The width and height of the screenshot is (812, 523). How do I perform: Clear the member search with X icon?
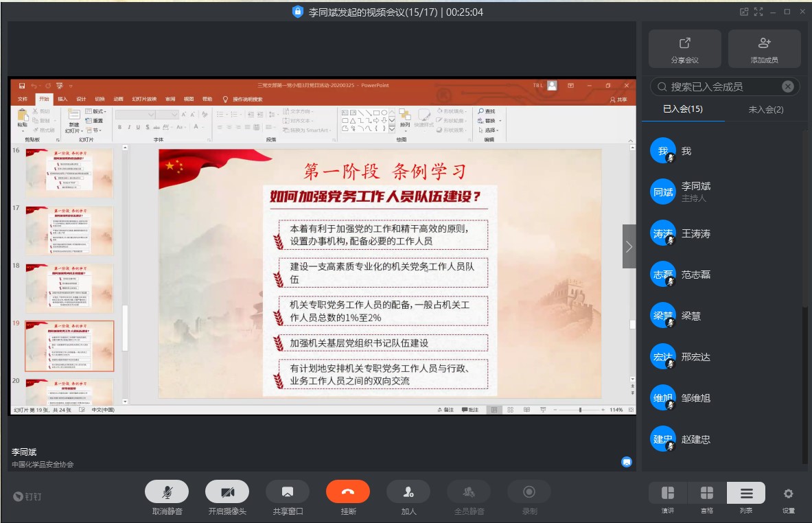pyautogui.click(x=788, y=86)
